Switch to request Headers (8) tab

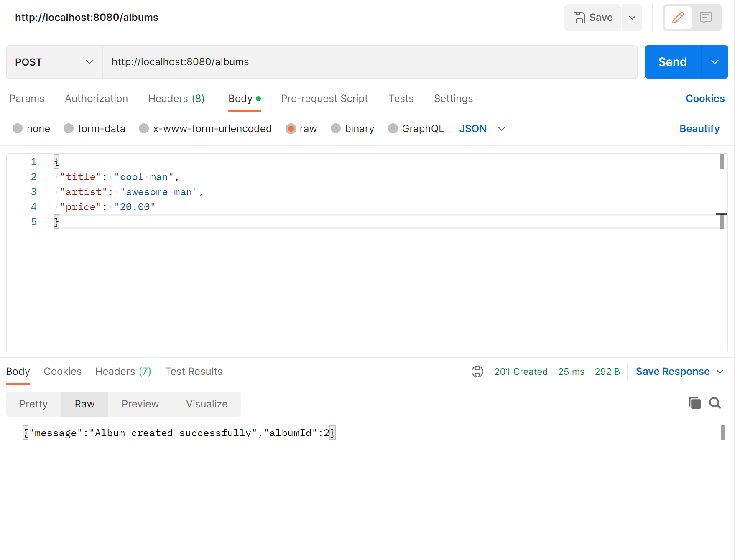(x=176, y=99)
